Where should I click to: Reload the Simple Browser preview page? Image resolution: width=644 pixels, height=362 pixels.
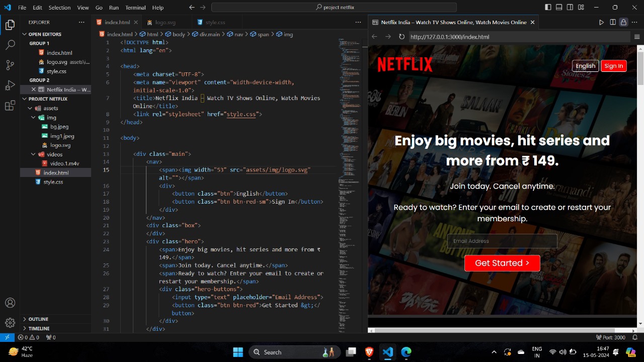401,37
